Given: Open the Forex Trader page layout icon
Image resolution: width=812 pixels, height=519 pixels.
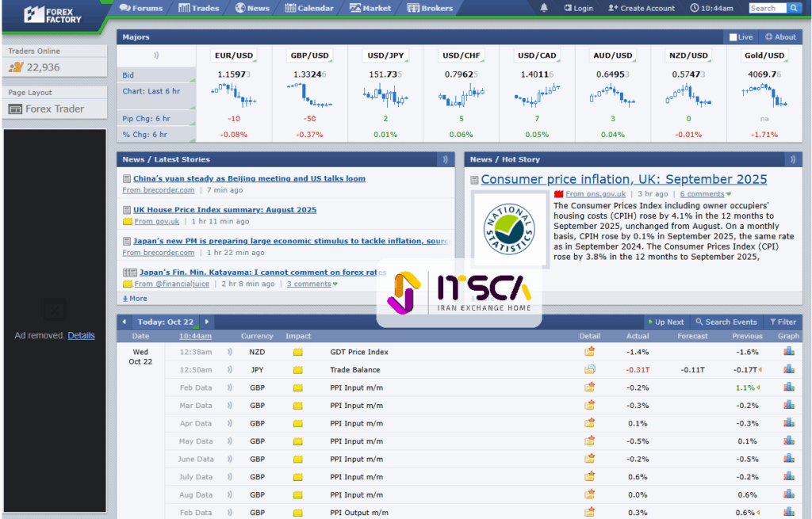Looking at the screenshot, I should point(15,109).
